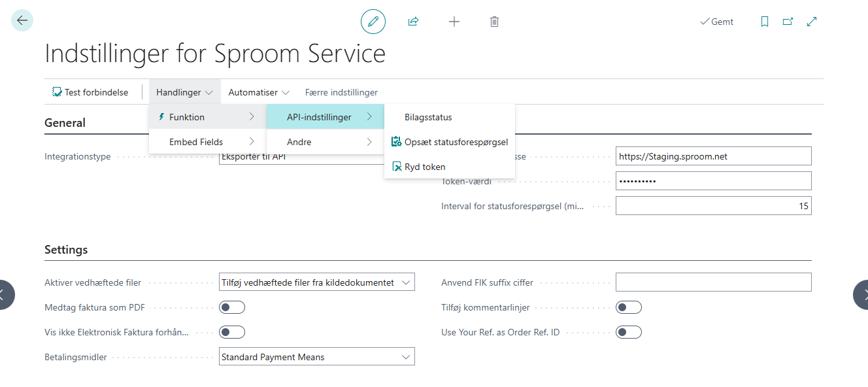Image resolution: width=868 pixels, height=387 pixels.
Task: Click the Test forbindelse icon
Action: (58, 92)
